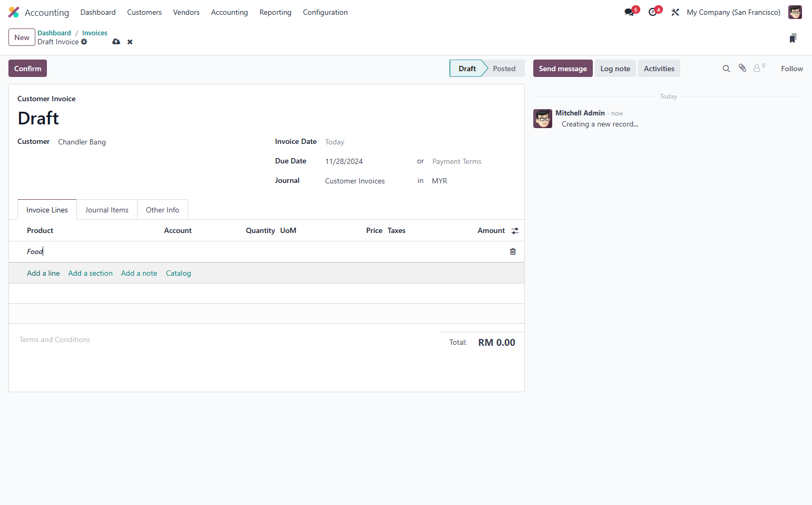812x505 pixels.
Task: Select the Invoice Lines tab
Action: coord(47,210)
